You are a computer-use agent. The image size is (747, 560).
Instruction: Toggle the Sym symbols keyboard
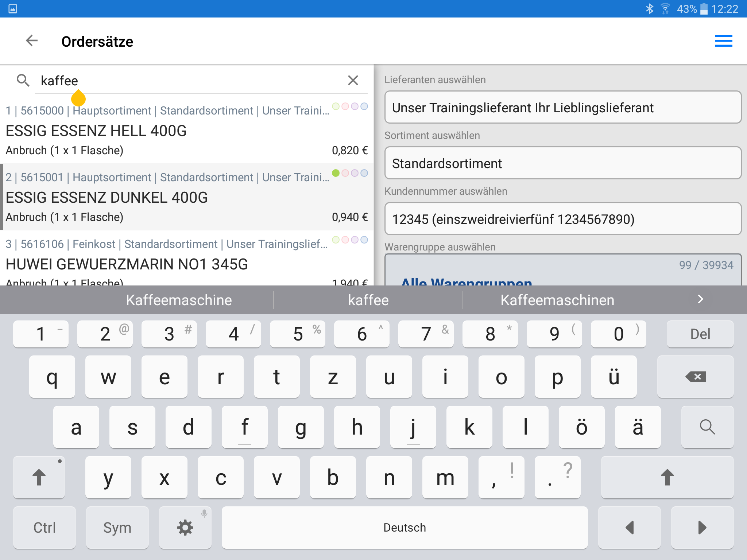(x=117, y=527)
